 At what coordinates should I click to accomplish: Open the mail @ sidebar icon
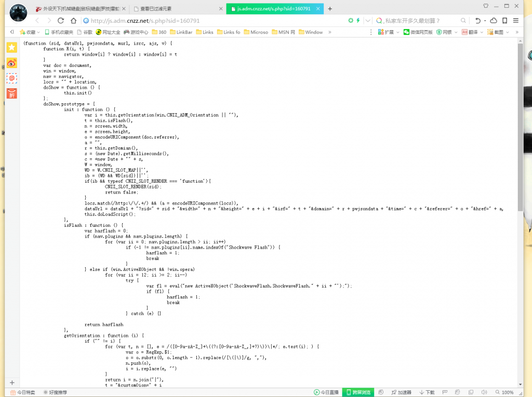12,78
